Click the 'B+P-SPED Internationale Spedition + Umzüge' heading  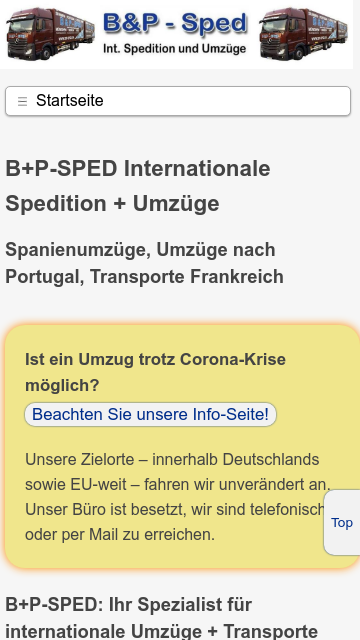coord(138,186)
